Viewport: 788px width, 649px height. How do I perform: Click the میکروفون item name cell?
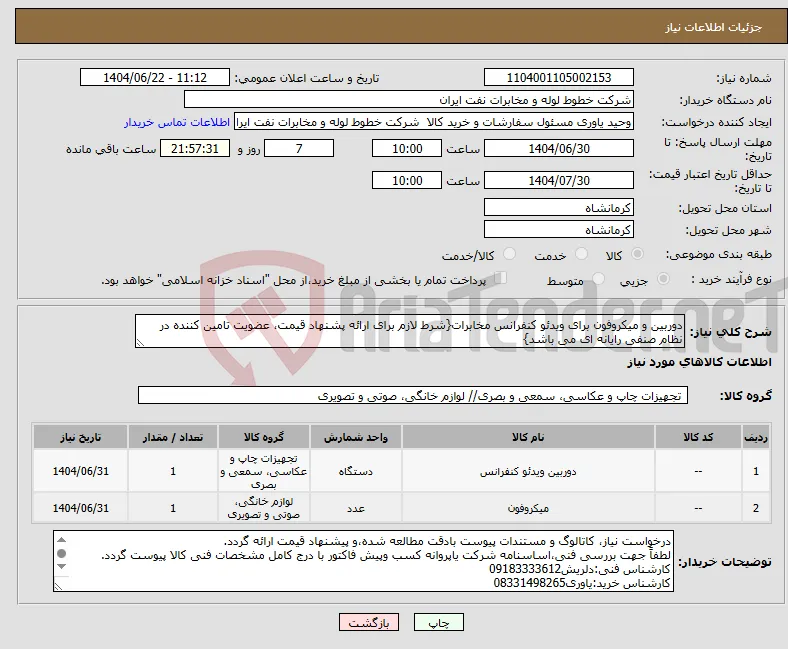point(528,508)
